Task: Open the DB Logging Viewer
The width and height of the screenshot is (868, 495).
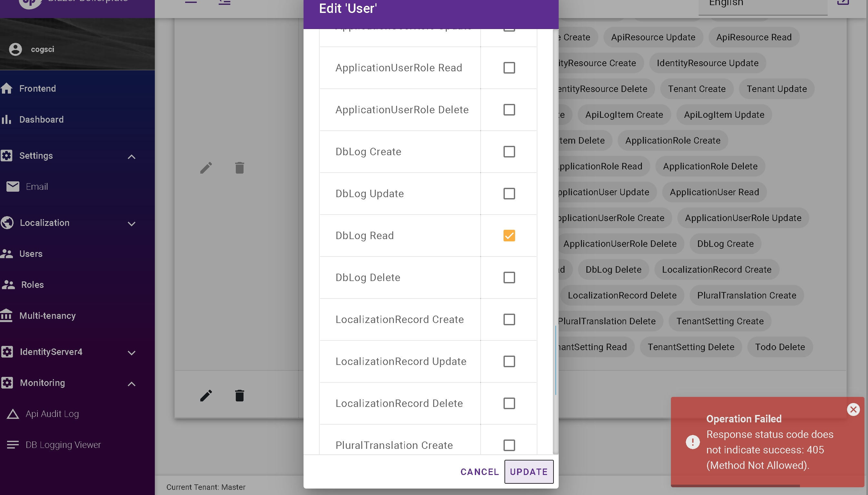Action: coord(63,444)
